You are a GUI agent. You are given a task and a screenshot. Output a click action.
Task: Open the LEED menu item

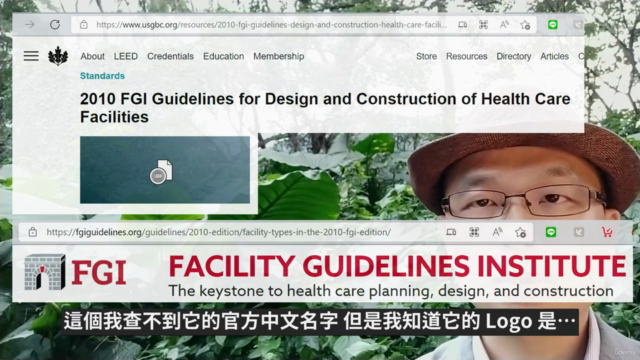[x=125, y=56]
